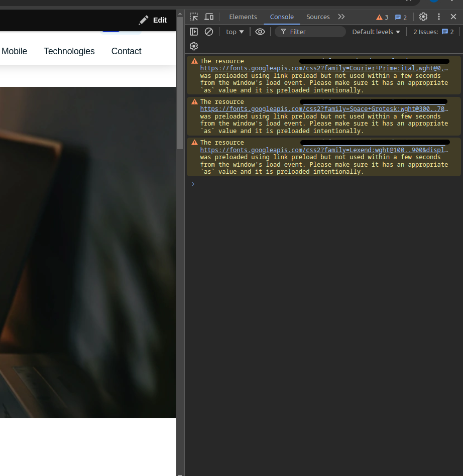Switch to the Sources tab
The width and height of the screenshot is (463, 476).
click(318, 17)
